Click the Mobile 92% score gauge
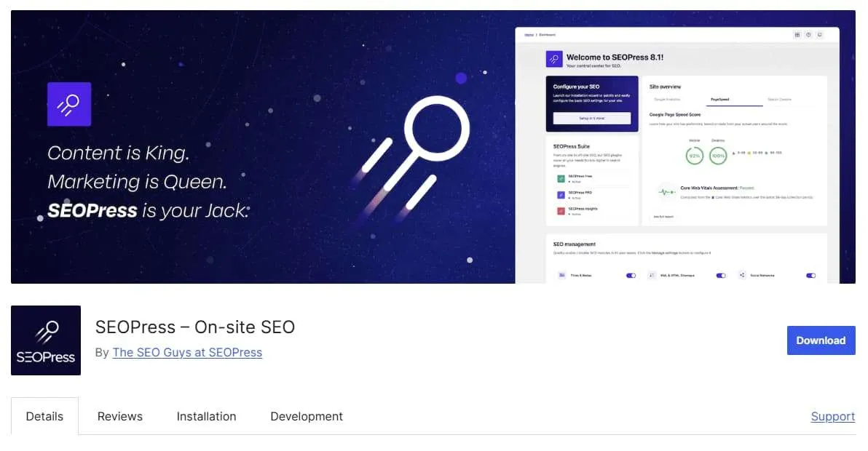 click(x=694, y=156)
